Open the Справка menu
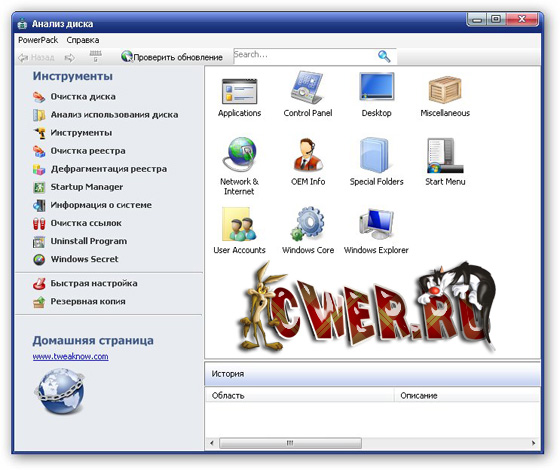This screenshot has width=560, height=470. [83, 40]
